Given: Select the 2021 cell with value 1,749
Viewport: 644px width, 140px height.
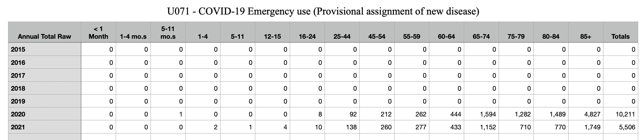Looking at the screenshot, I should 586,127.
